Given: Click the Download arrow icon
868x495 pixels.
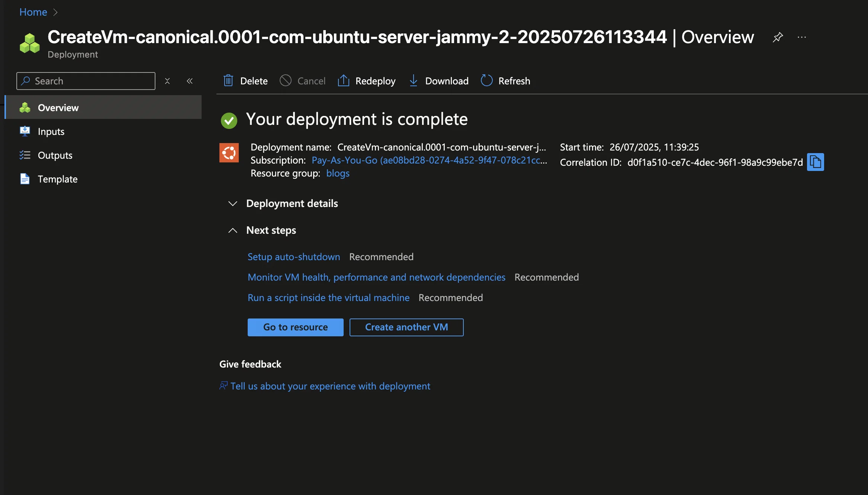Looking at the screenshot, I should [x=413, y=81].
